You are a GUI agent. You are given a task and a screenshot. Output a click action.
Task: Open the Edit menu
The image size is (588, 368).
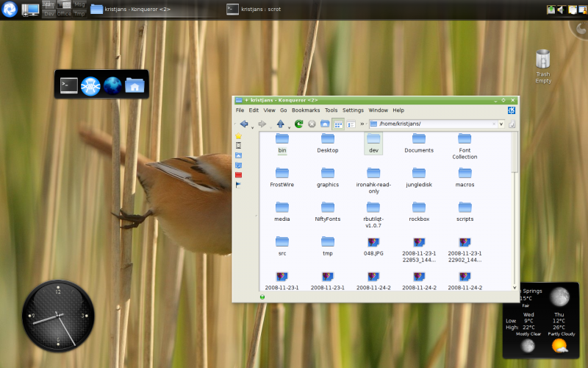click(x=254, y=110)
